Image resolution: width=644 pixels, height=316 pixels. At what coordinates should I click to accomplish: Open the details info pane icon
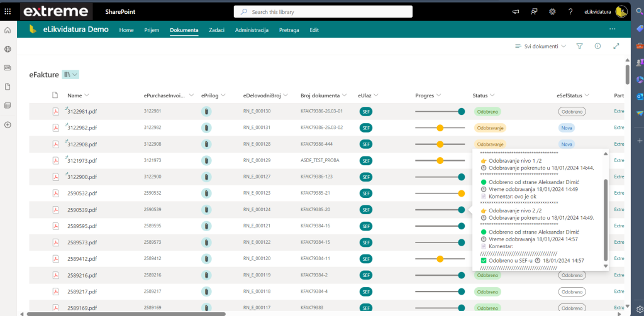(597, 46)
